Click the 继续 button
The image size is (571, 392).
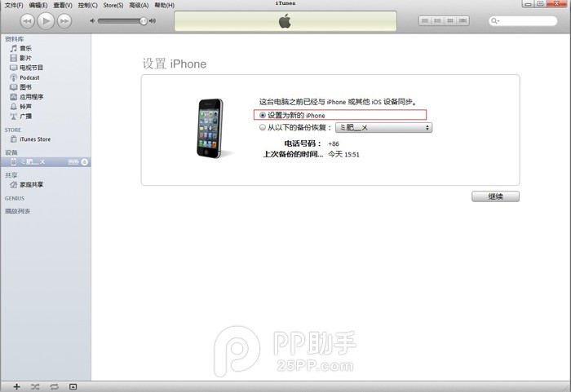coord(495,196)
